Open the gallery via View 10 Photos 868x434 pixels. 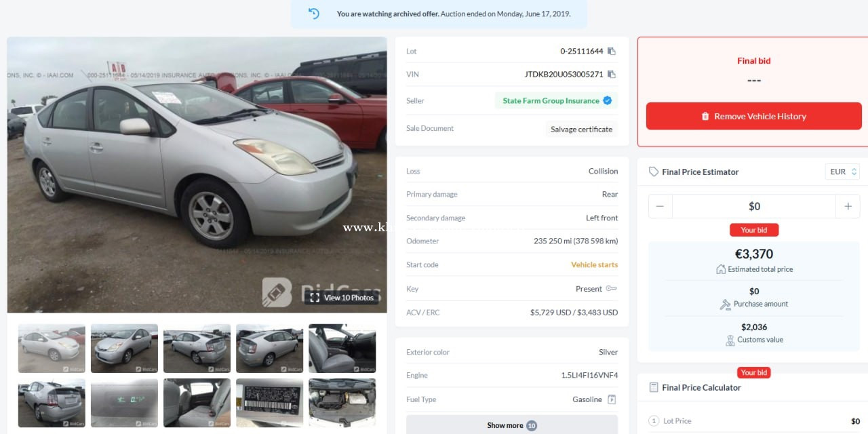coord(342,297)
